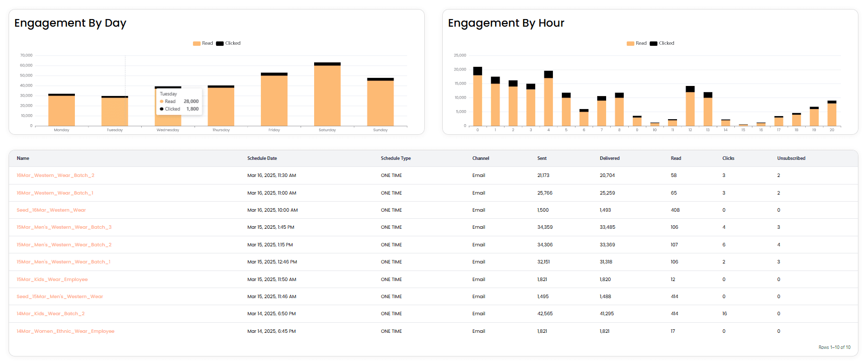
Task: Open the 14Mar_Kids_Wear_Batch_2 campaign
Action: tap(50, 314)
